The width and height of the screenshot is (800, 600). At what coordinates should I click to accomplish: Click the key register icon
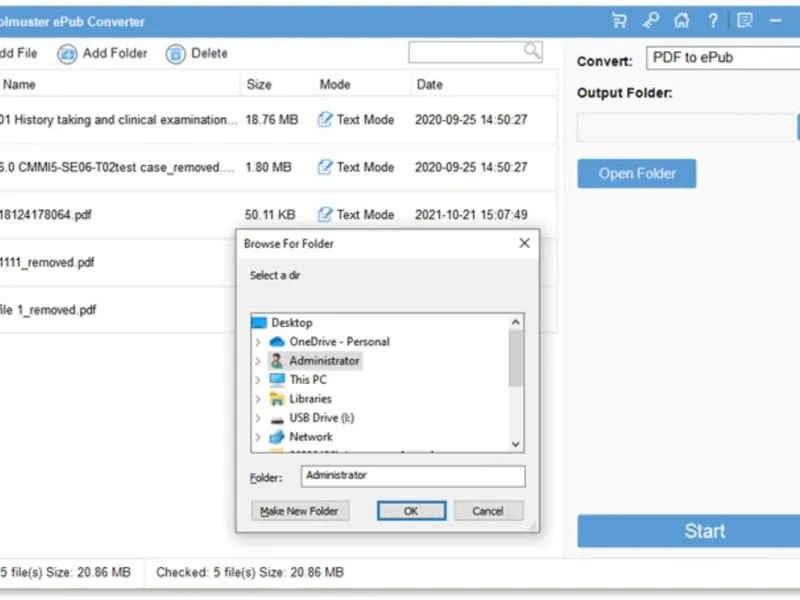(651, 21)
